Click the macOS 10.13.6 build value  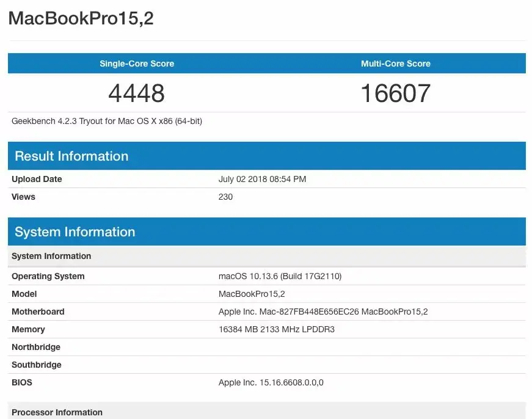[x=280, y=276]
